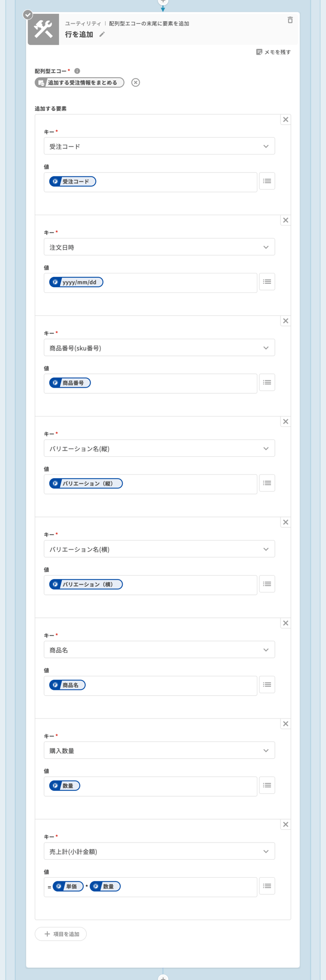Select the 商品名 value tag

point(67,685)
